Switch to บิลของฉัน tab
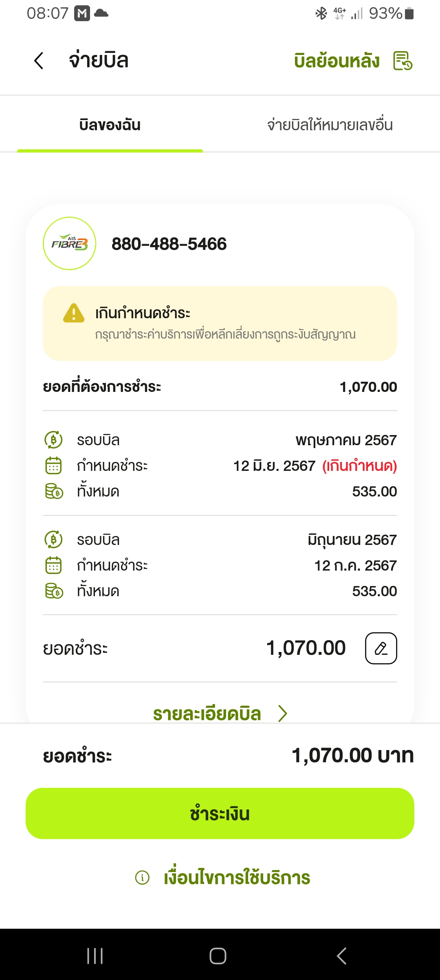 pyautogui.click(x=110, y=125)
